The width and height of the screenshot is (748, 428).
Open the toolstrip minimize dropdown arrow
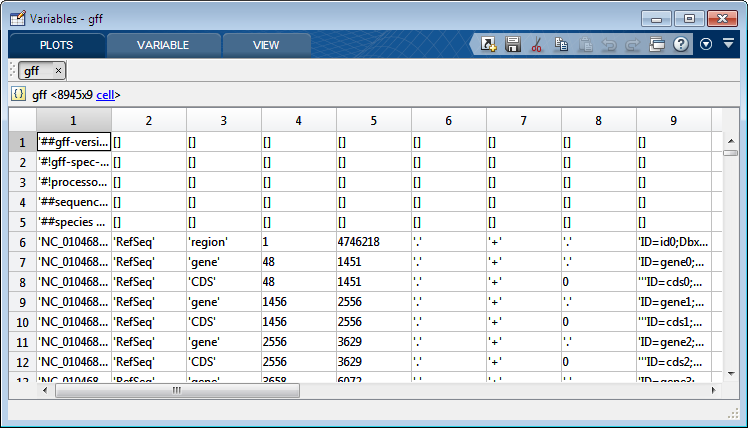(728, 43)
